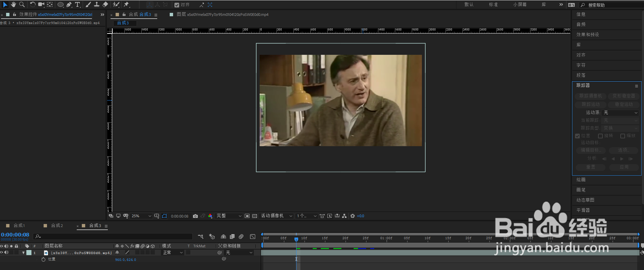644x270 pixels.
Task: Click layer 1 label color swatch
Action: pyautogui.click(x=29, y=252)
